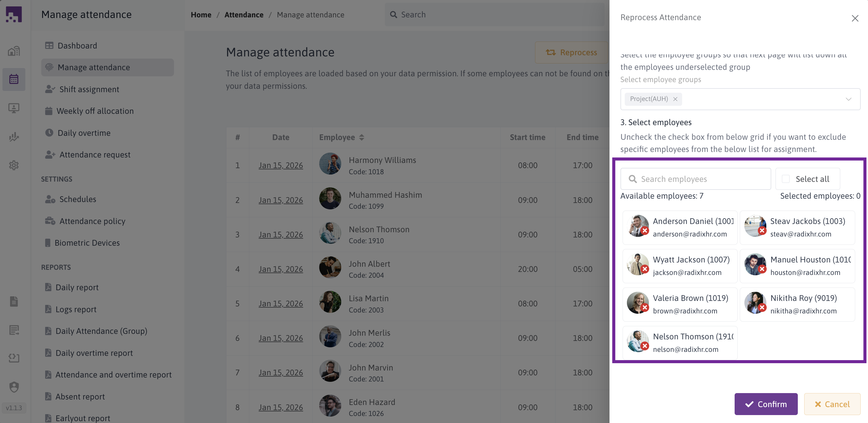Select employee Anderson Daniel card
Viewport: 868px width, 423px height.
[x=680, y=227]
